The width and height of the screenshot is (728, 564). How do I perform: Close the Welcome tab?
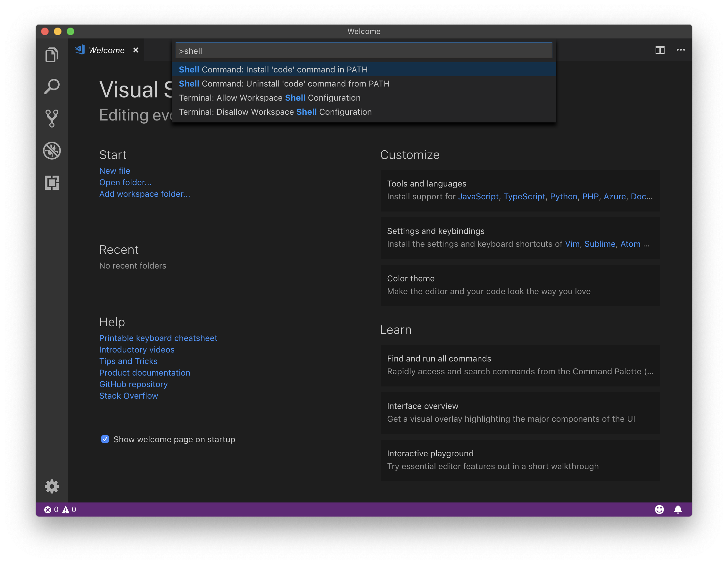(136, 50)
